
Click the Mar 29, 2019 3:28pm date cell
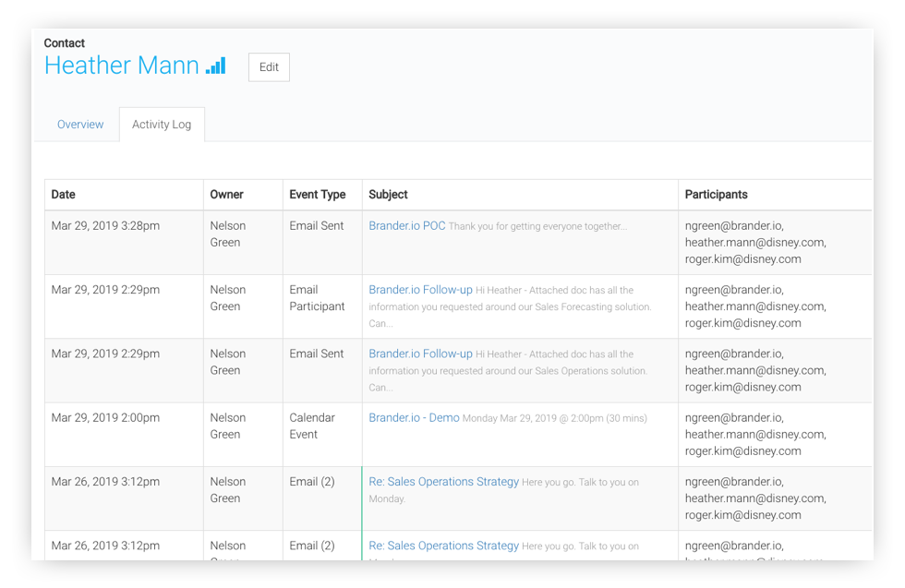pyautogui.click(x=105, y=225)
